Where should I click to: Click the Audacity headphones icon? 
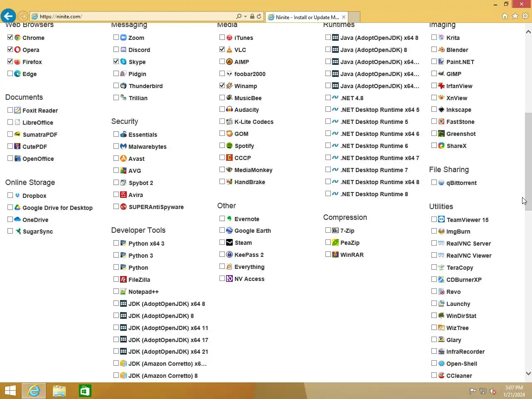click(229, 109)
